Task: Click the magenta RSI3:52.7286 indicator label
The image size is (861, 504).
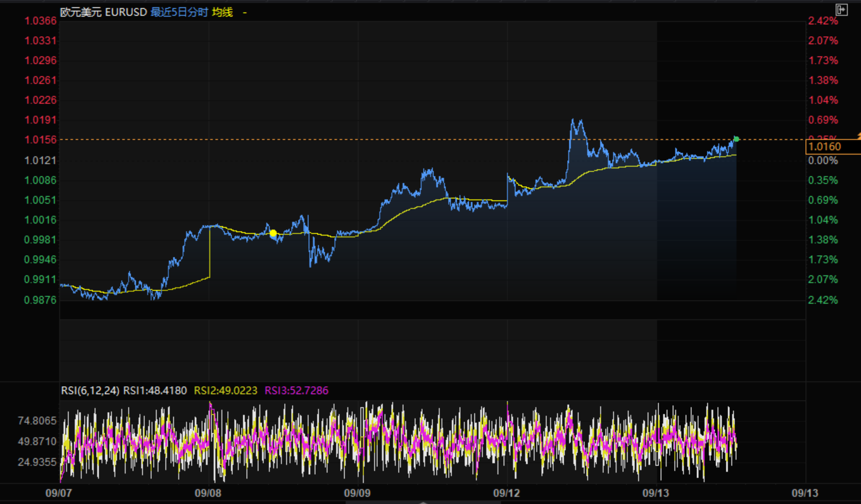Action: pyautogui.click(x=296, y=391)
